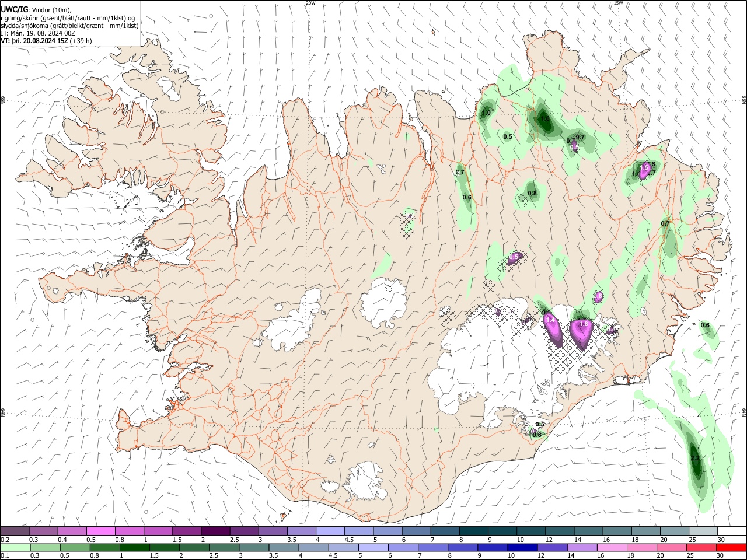Viewport: 747px width, 560px height.
Task: Pick the darkest purple snow swatch at 2
Action: pyautogui.click(x=215, y=531)
